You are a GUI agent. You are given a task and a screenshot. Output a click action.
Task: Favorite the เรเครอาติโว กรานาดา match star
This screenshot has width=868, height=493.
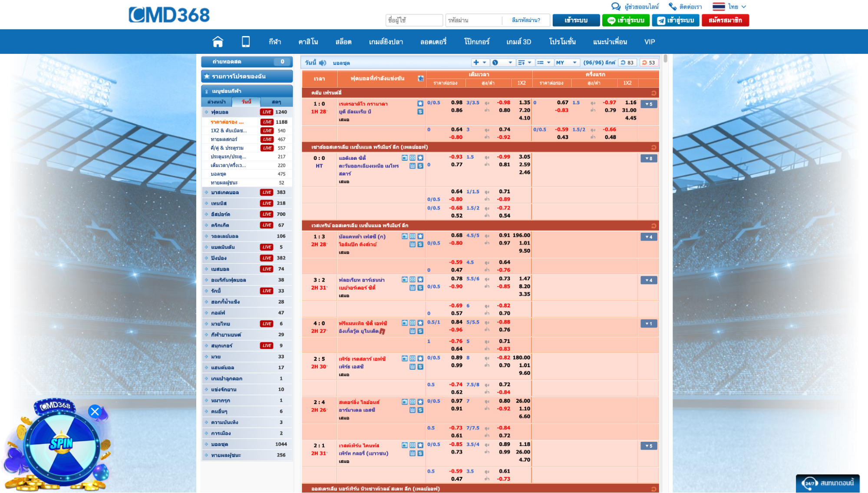[420, 104]
